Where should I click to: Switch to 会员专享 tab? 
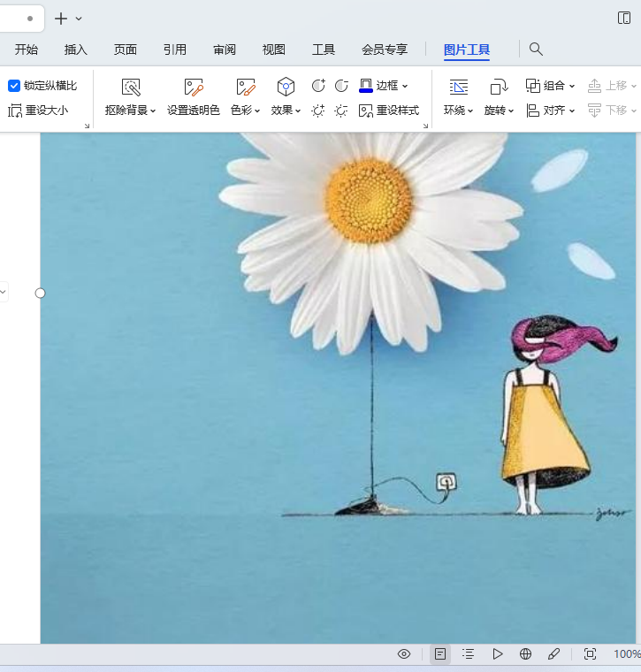(x=385, y=50)
